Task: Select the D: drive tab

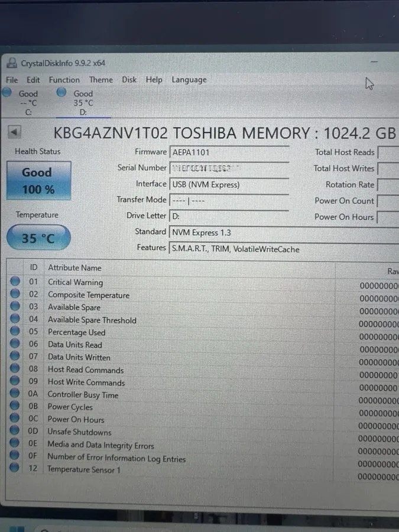Action: point(83,102)
